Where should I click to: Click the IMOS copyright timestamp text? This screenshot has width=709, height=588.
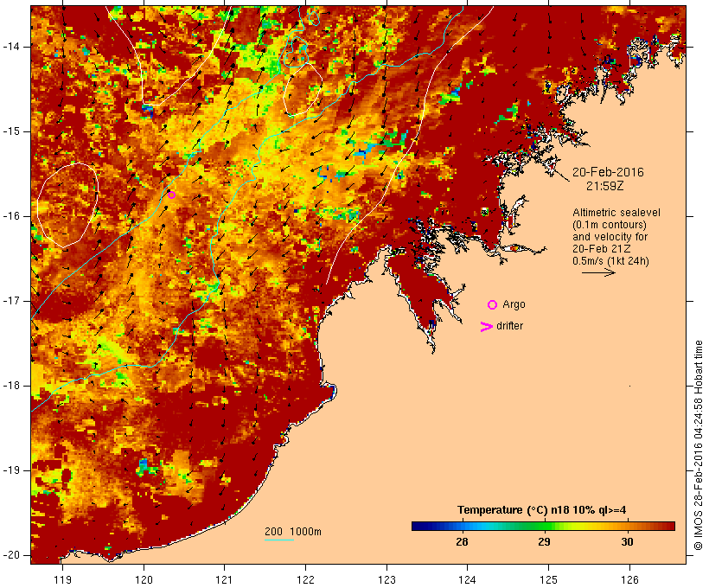699,445
